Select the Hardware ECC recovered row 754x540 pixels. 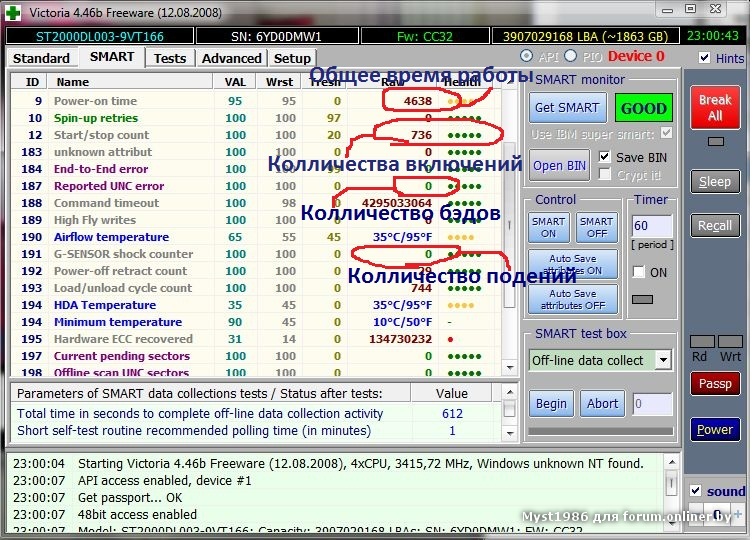(x=256, y=339)
